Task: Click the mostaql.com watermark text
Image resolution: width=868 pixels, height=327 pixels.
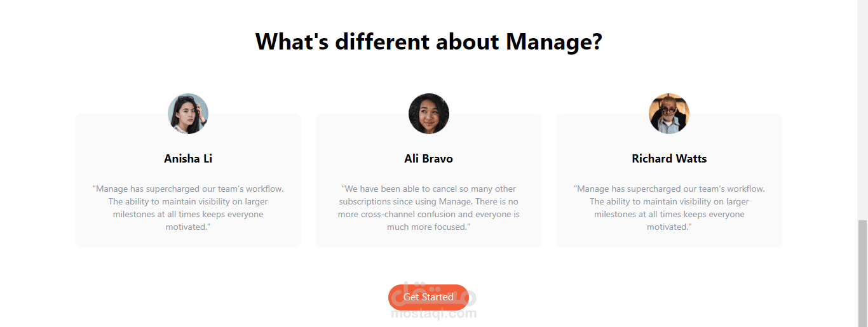Action: (434, 314)
